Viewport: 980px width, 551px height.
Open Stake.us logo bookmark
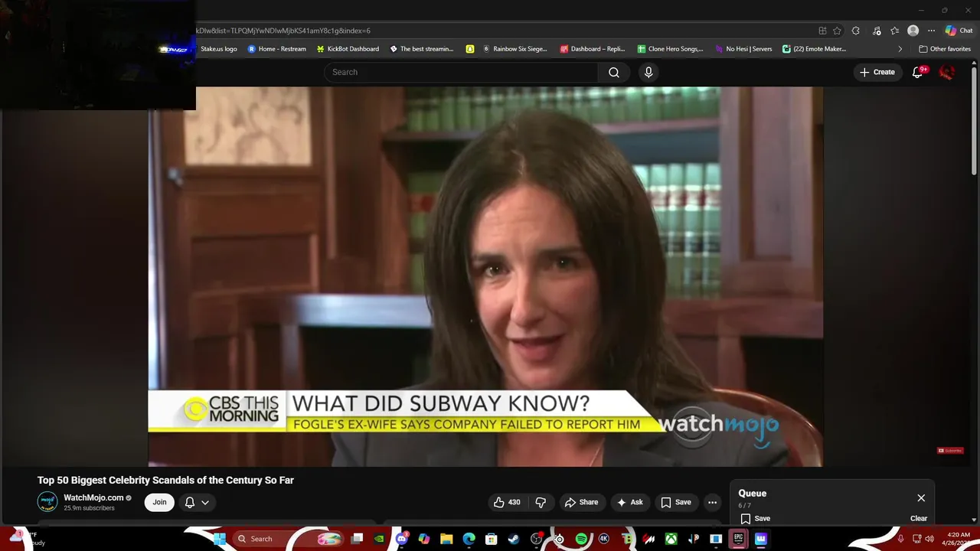pos(218,49)
